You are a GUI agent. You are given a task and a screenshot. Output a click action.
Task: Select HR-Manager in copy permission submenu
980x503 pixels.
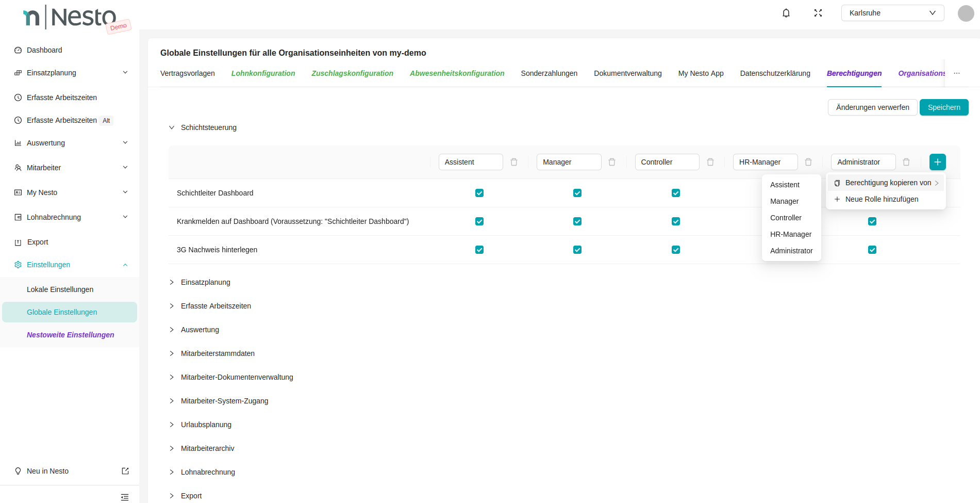point(790,234)
